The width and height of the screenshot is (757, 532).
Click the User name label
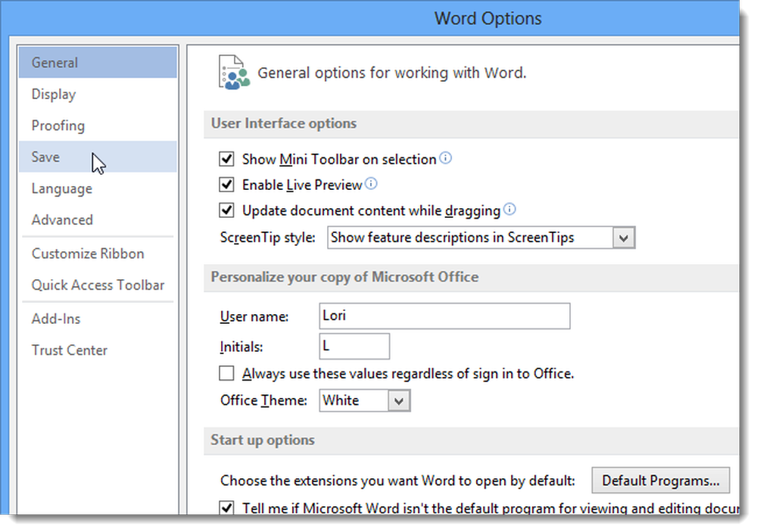point(254,316)
